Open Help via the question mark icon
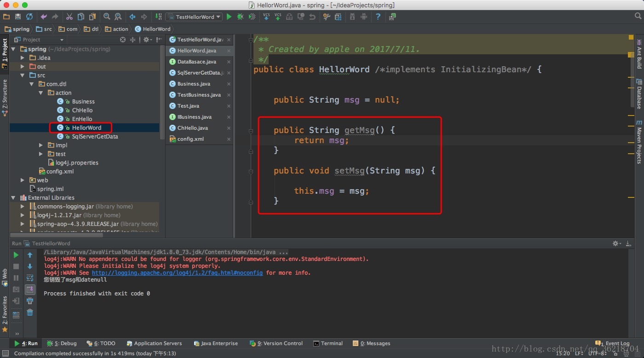The image size is (644, 358). [378, 17]
